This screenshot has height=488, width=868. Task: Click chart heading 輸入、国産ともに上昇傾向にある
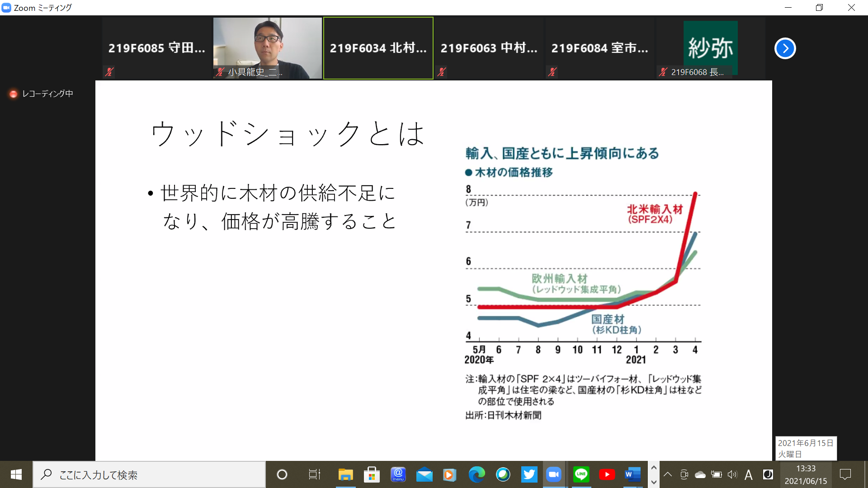[562, 153]
